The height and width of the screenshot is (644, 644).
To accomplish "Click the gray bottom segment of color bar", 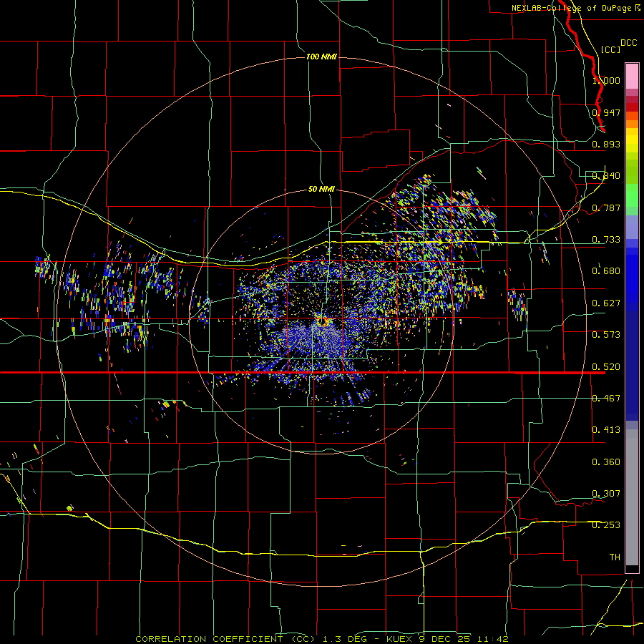I will pos(632,497).
